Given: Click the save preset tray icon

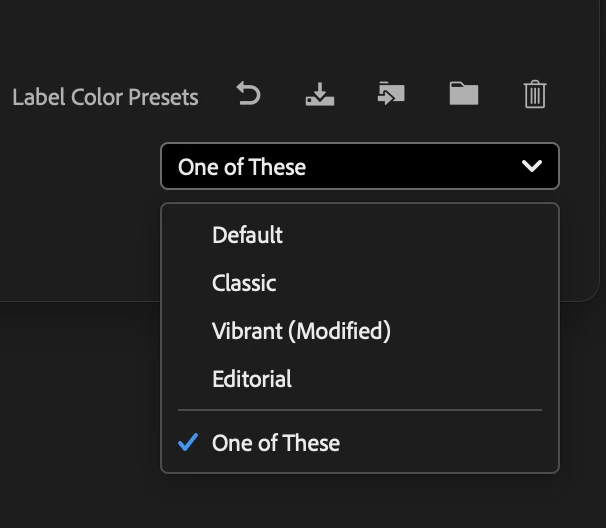Looking at the screenshot, I should tap(319, 95).
